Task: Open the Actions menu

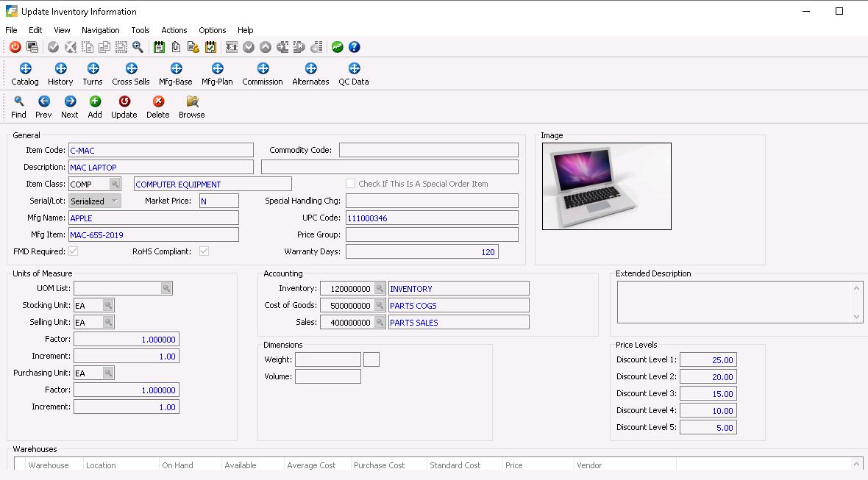Action: point(174,30)
